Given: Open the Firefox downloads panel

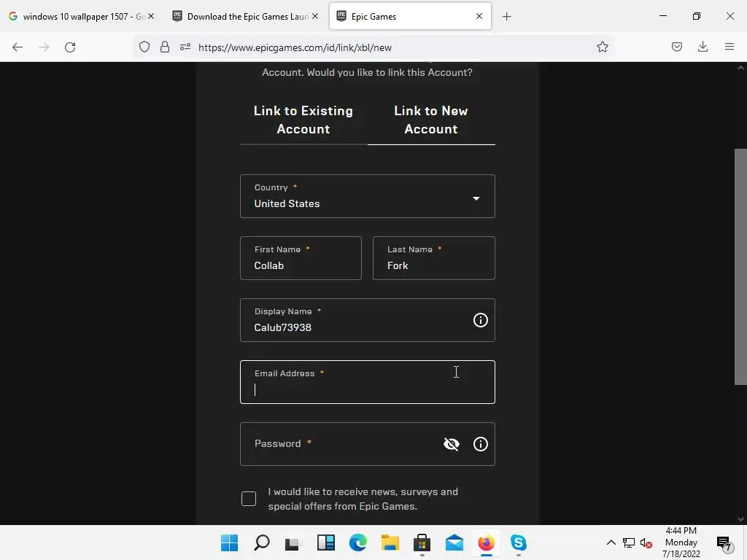Looking at the screenshot, I should (703, 47).
